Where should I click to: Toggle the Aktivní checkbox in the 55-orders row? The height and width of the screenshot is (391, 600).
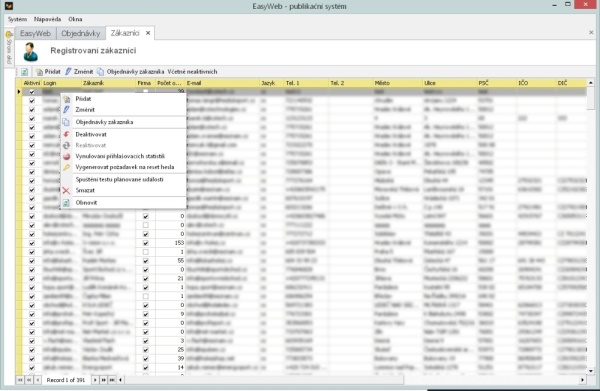(x=32, y=261)
